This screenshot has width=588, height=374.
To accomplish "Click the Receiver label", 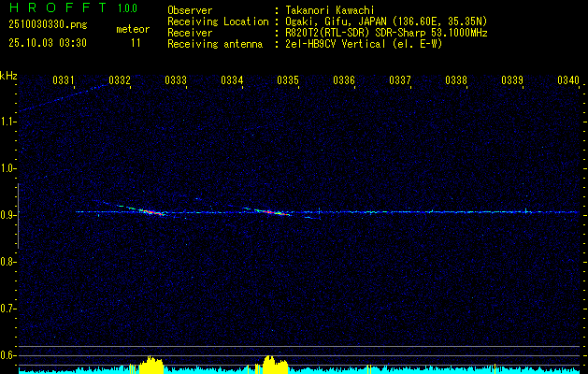I will tap(190, 33).
